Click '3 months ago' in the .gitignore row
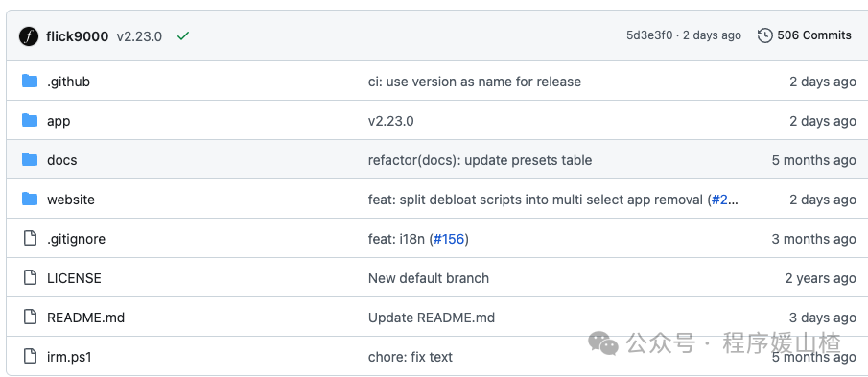The width and height of the screenshot is (868, 377). 813,239
